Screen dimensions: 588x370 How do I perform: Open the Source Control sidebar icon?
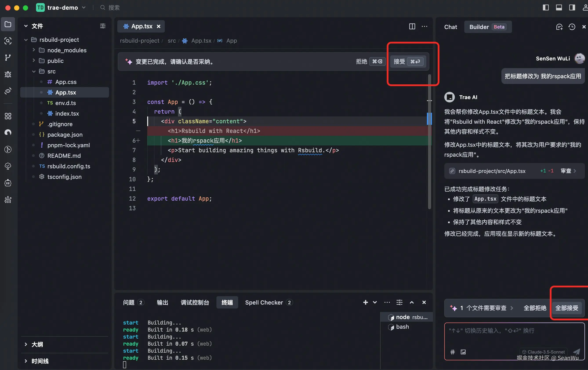pyautogui.click(x=8, y=57)
